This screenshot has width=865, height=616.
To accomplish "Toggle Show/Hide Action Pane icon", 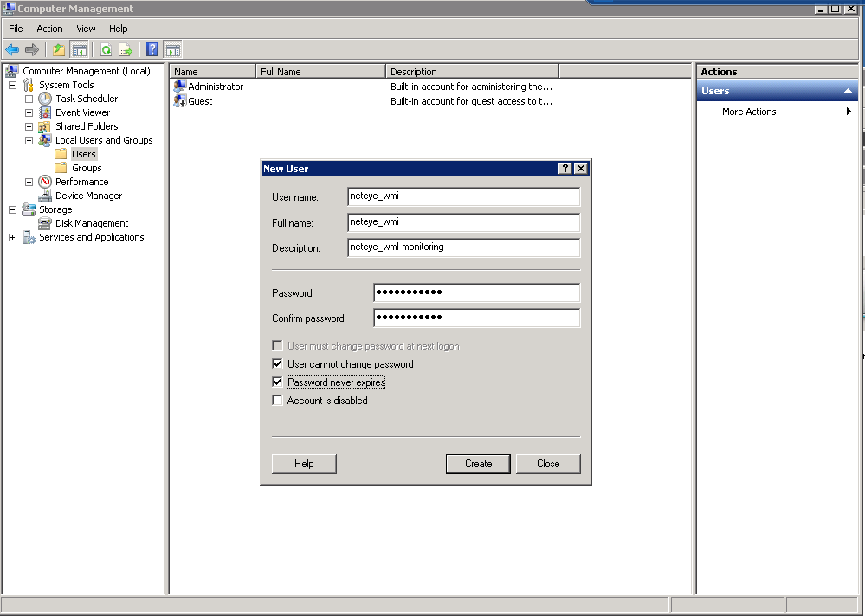I will click(x=172, y=50).
